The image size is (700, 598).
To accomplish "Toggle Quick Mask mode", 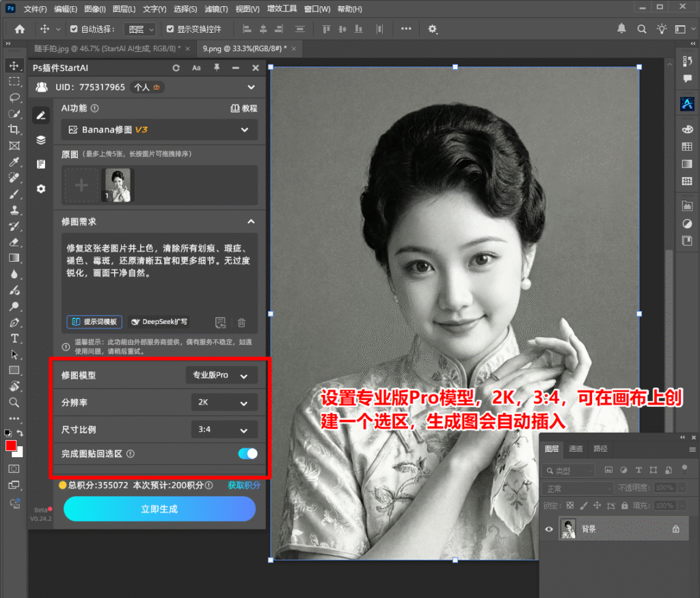I will [14, 469].
